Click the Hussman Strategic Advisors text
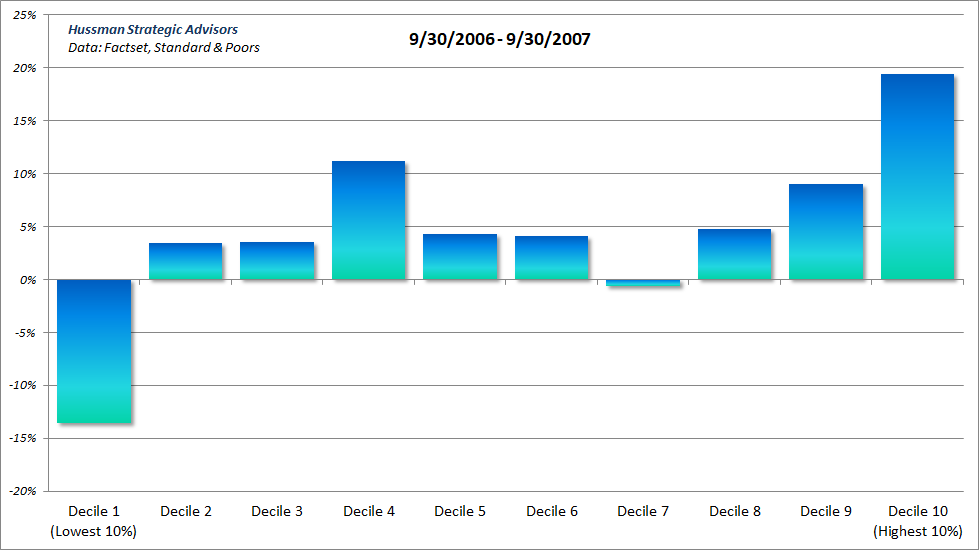Image resolution: width=979 pixels, height=550 pixels. pos(153,30)
